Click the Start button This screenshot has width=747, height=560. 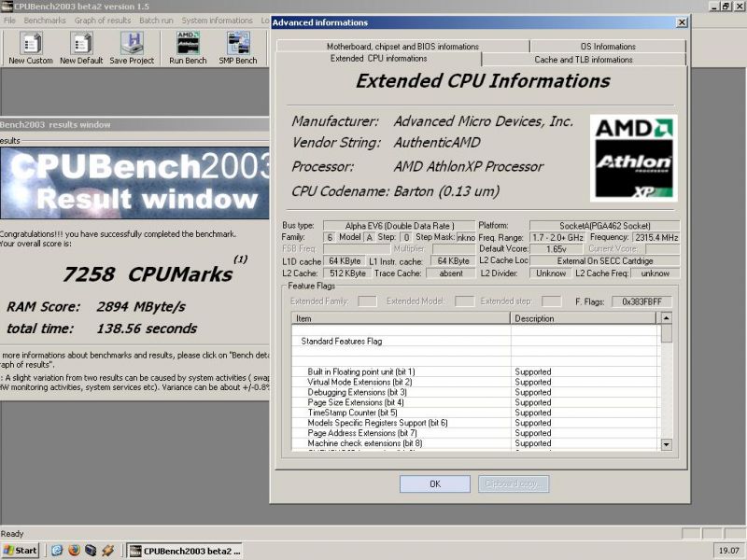[20, 551]
